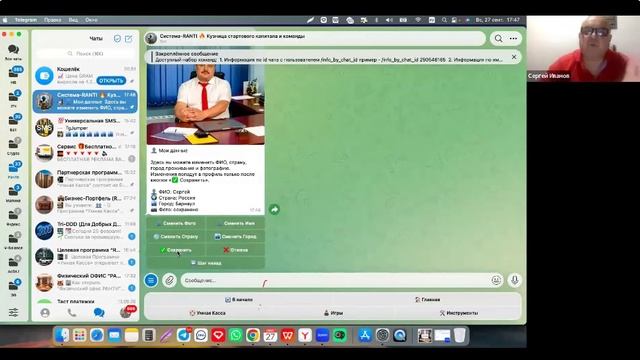The width and height of the screenshot is (640, 360).
Task: Click the forward arrow beside the message
Action: (274, 209)
